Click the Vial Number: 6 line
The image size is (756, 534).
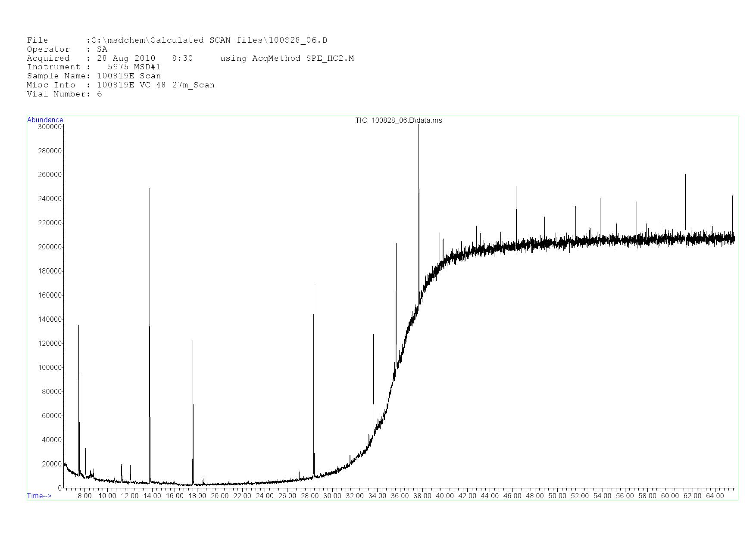pos(64,94)
